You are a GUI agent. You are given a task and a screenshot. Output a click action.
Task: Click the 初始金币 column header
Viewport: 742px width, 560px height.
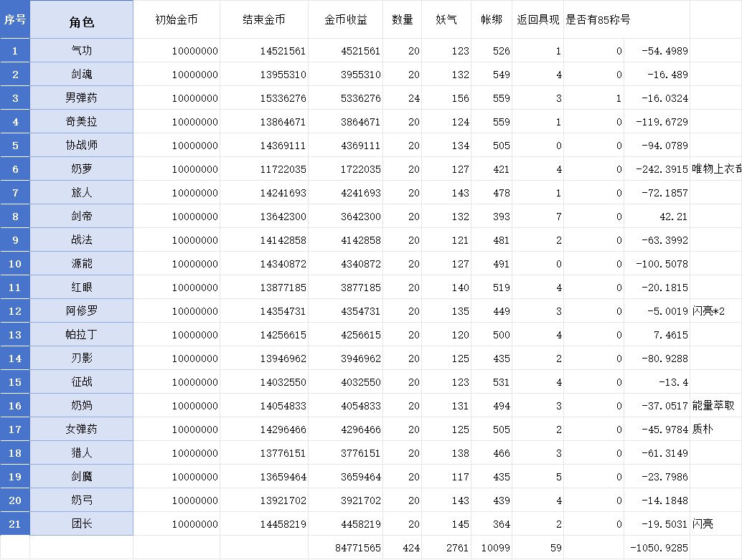[177, 19]
